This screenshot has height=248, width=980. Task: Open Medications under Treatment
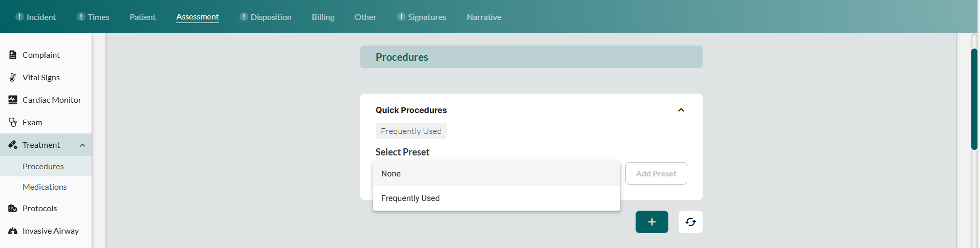tap(45, 187)
